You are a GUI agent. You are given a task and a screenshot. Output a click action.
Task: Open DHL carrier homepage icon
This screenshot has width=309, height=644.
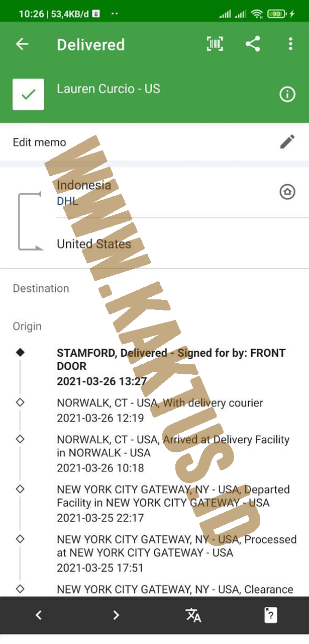pos(287,192)
